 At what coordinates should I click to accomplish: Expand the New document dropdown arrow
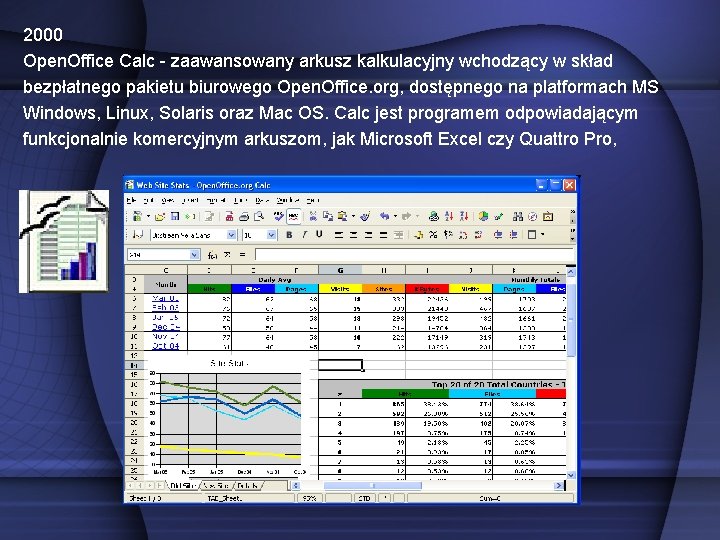[148, 216]
